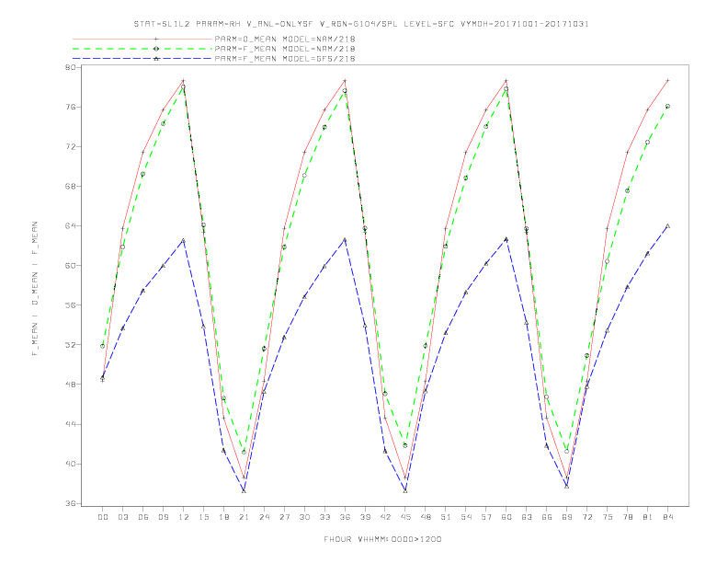Click the y-axis tick label 56
Screen dimensions: 728x563
pos(71,305)
